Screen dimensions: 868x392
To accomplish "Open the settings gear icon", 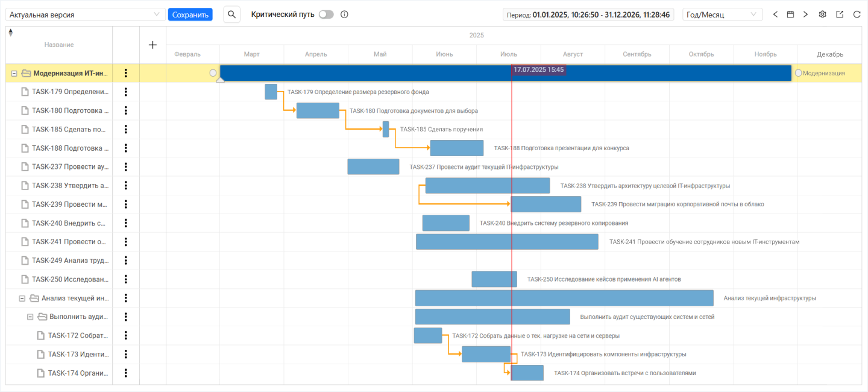I will pyautogui.click(x=822, y=14).
